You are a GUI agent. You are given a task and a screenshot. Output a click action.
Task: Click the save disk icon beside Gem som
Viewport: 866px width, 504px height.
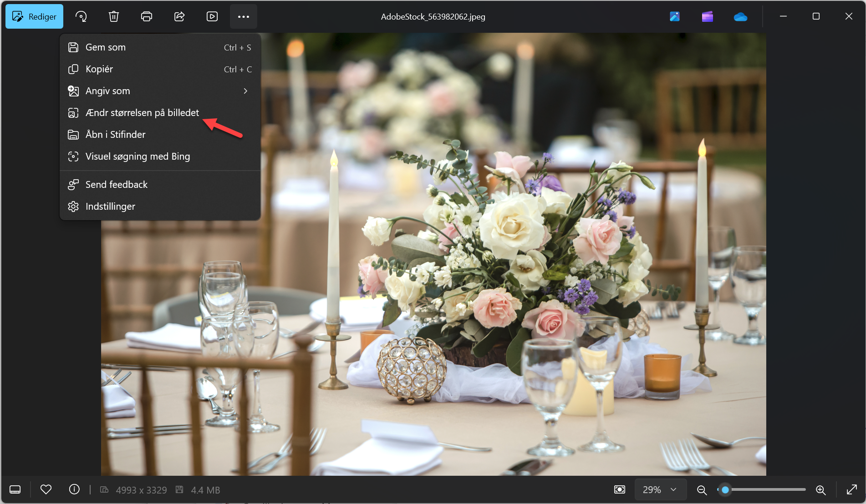[x=73, y=47]
